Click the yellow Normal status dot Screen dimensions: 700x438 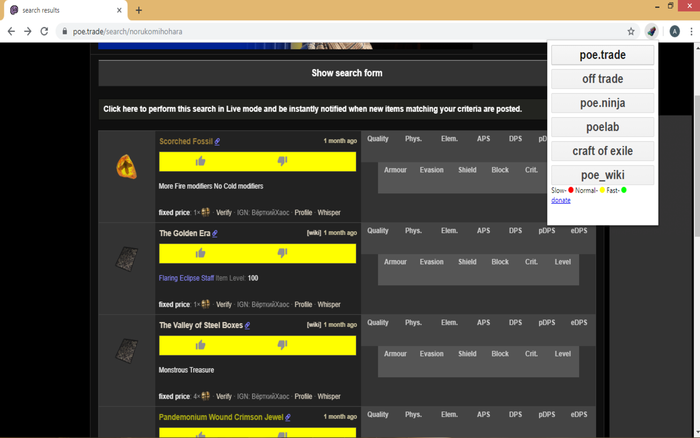click(602, 190)
